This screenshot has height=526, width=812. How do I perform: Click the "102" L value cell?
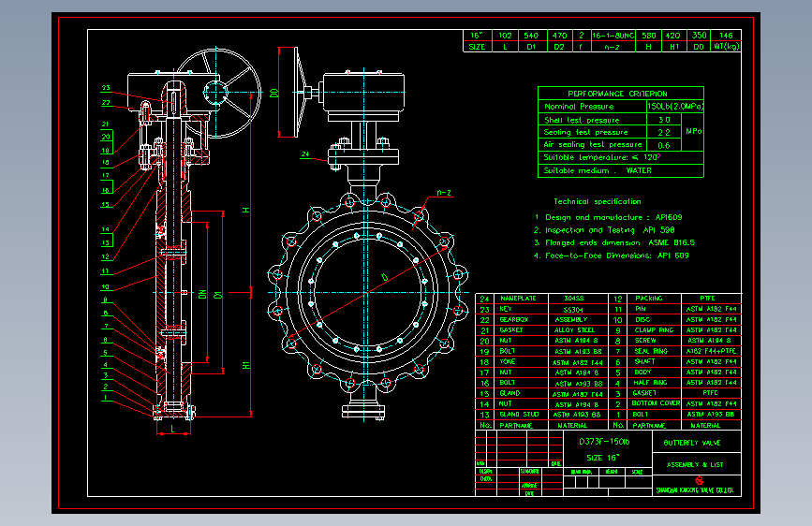(x=505, y=36)
